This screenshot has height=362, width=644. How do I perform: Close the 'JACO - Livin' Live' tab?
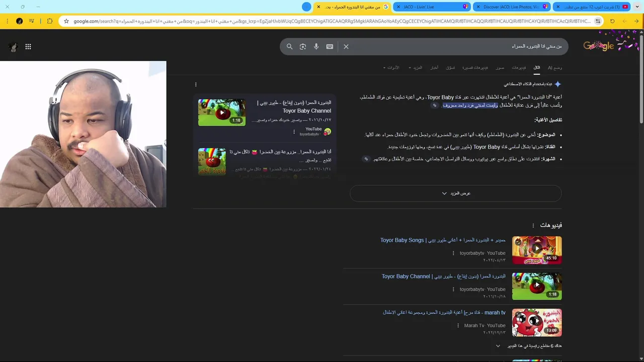pyautogui.click(x=398, y=7)
